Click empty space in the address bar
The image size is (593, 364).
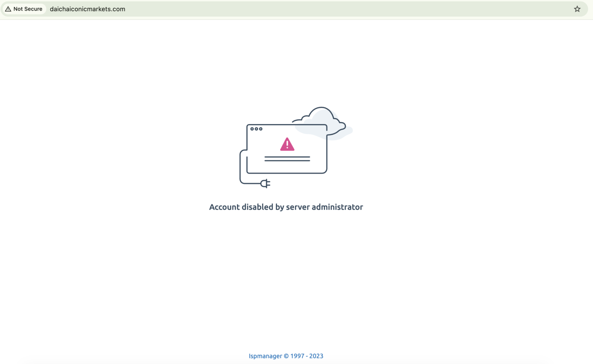tap(334, 9)
